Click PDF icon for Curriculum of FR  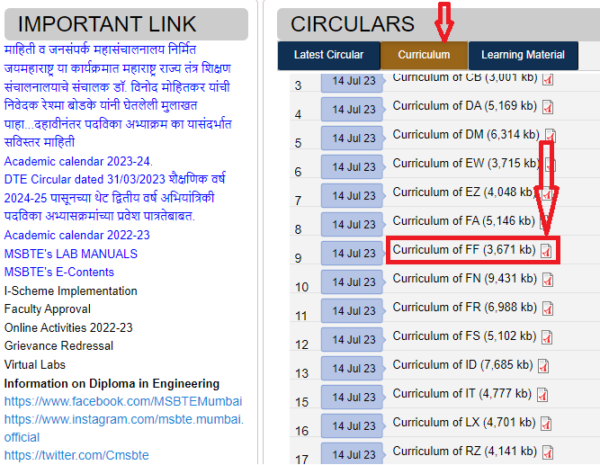coord(547,309)
